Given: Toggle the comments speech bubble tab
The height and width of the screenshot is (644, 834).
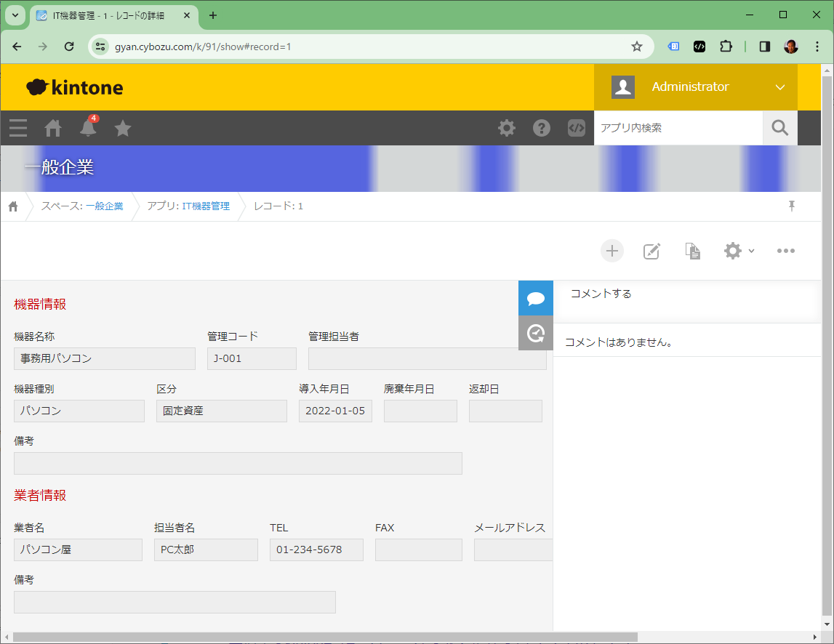Looking at the screenshot, I should [x=536, y=298].
